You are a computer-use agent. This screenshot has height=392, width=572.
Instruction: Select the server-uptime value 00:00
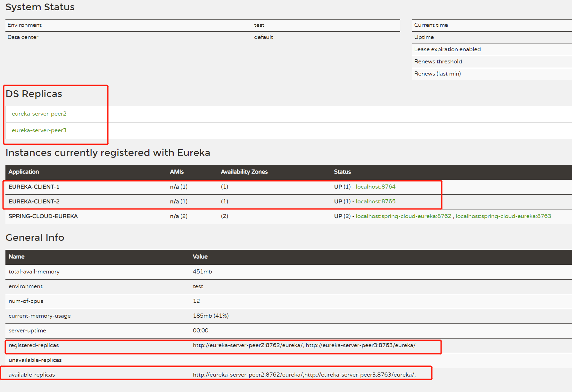pos(201,331)
